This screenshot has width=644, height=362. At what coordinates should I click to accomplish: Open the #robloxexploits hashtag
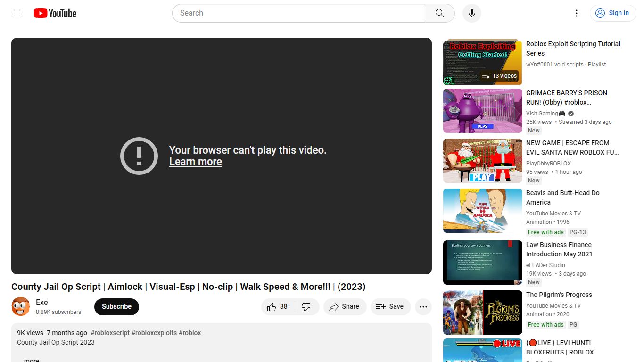[x=154, y=333]
